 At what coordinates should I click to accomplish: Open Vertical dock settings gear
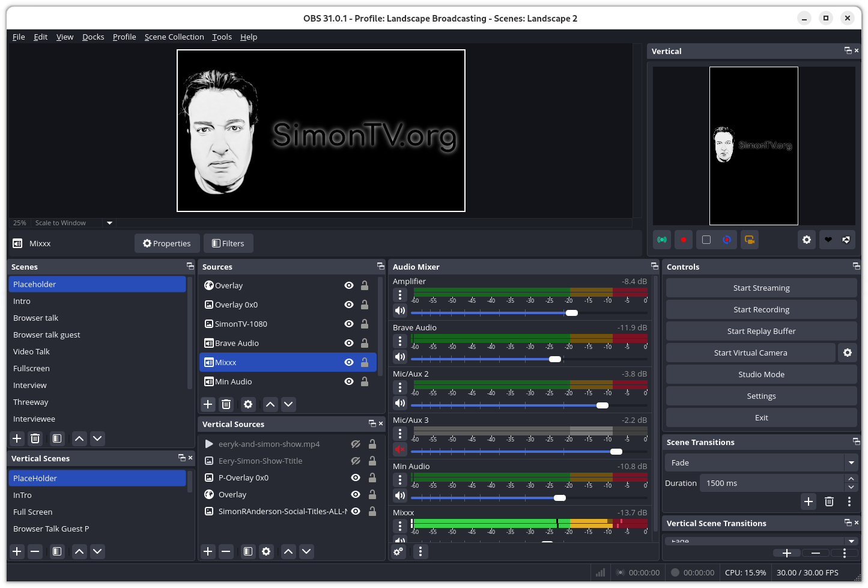(807, 240)
